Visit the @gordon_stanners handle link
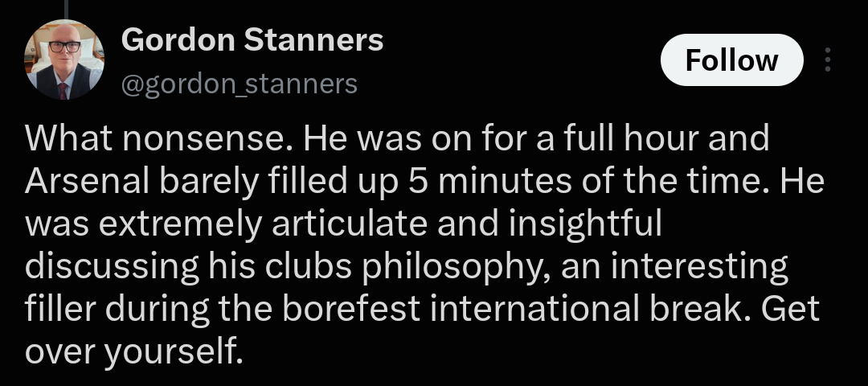 coord(240,84)
